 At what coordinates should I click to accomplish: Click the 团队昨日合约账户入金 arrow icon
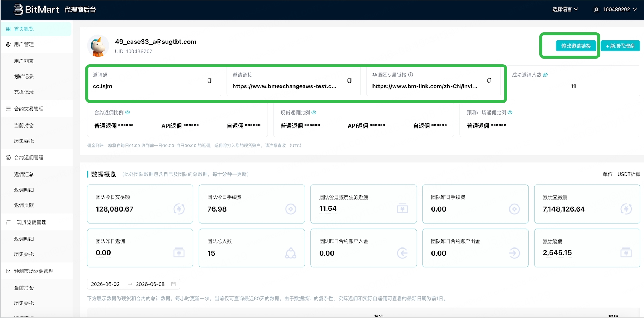[x=402, y=253]
